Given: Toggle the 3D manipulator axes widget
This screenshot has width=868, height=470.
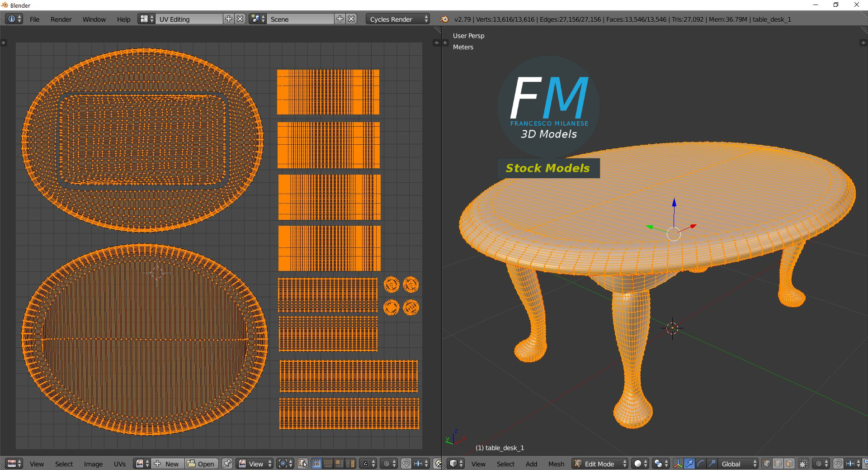Looking at the screenshot, I should pos(678,464).
